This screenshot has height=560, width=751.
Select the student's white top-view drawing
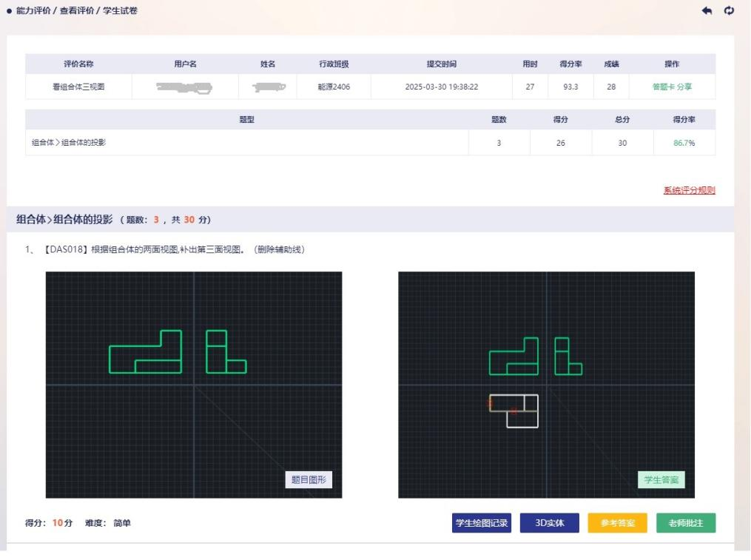pos(514,410)
